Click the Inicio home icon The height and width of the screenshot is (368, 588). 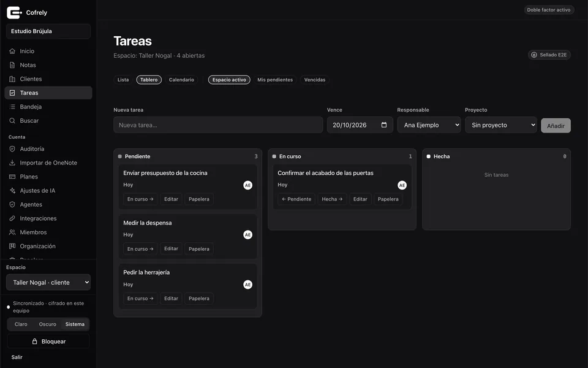[12, 51]
